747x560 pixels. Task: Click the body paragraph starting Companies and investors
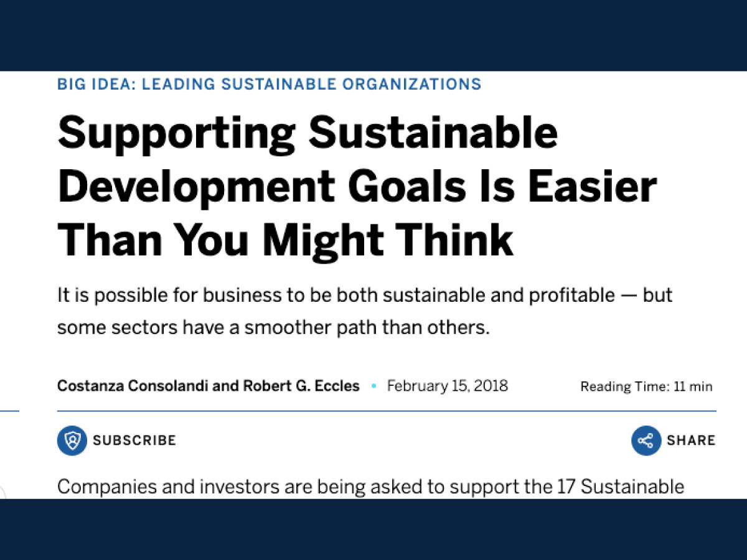pyautogui.click(x=371, y=487)
